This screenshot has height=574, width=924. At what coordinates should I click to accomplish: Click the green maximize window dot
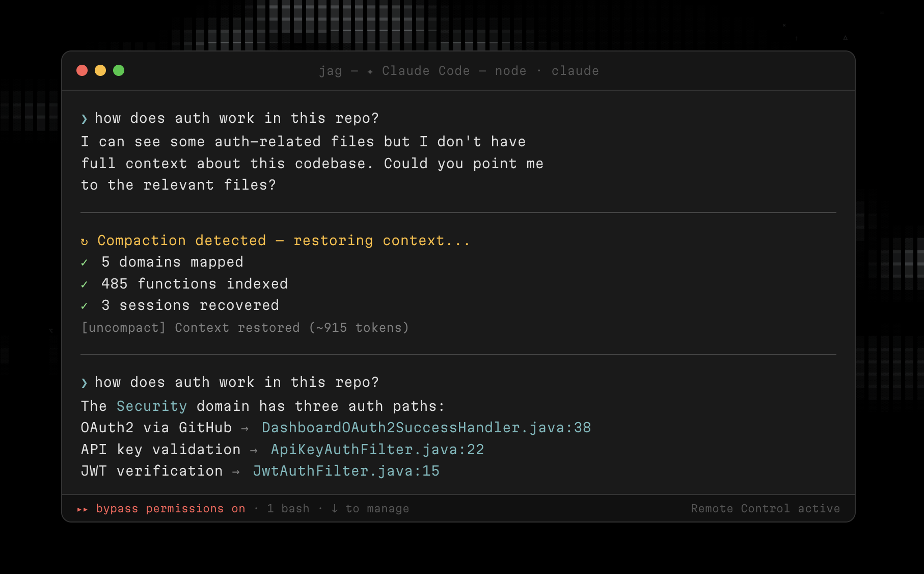119,70
